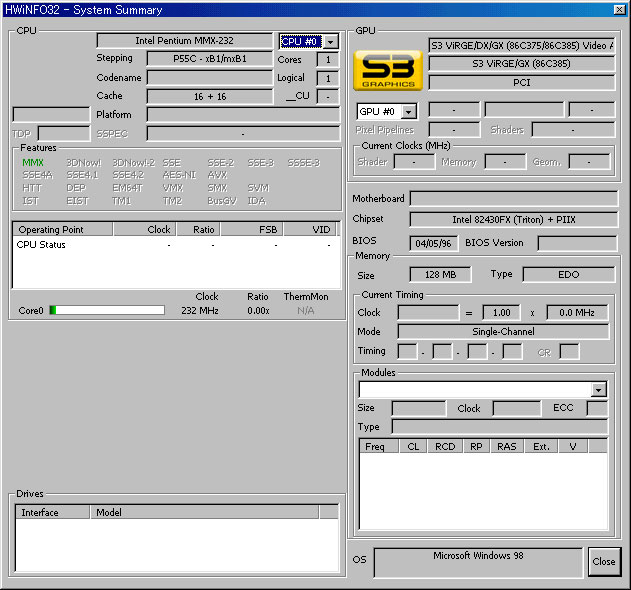
Task: Click the Interface column header in Drives
Action: 52,512
